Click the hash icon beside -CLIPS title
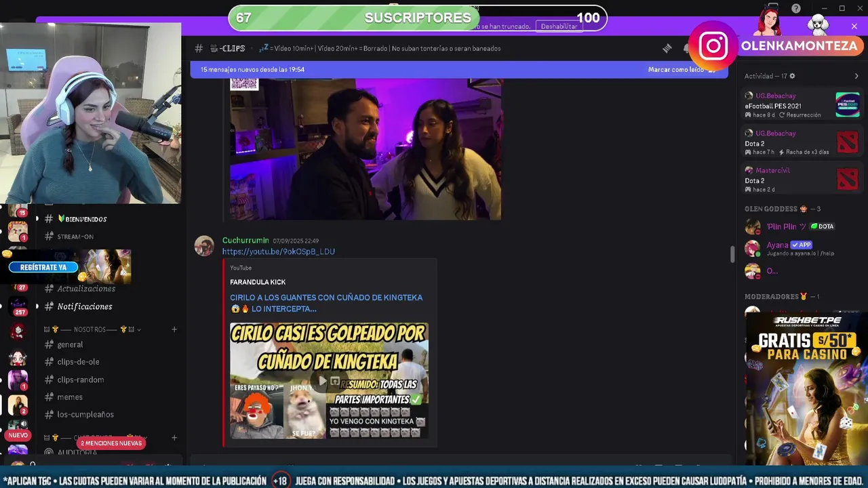Image resolution: width=868 pixels, height=488 pixels. click(x=199, y=48)
